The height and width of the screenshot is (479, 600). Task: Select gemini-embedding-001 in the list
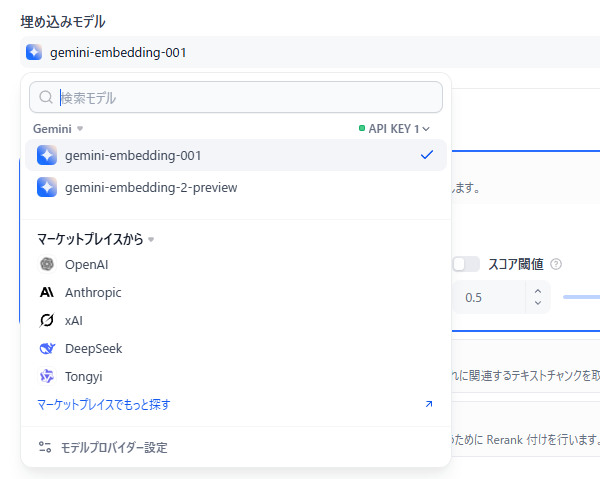pos(236,155)
